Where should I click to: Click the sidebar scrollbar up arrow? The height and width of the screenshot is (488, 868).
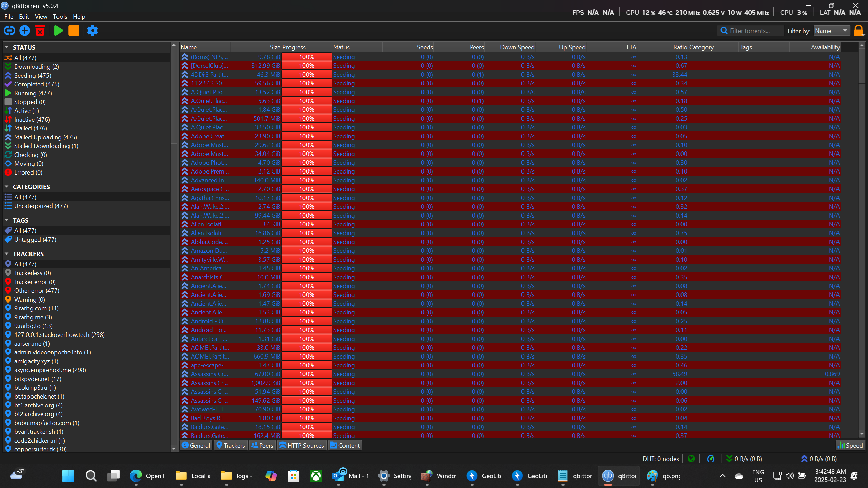click(x=174, y=45)
